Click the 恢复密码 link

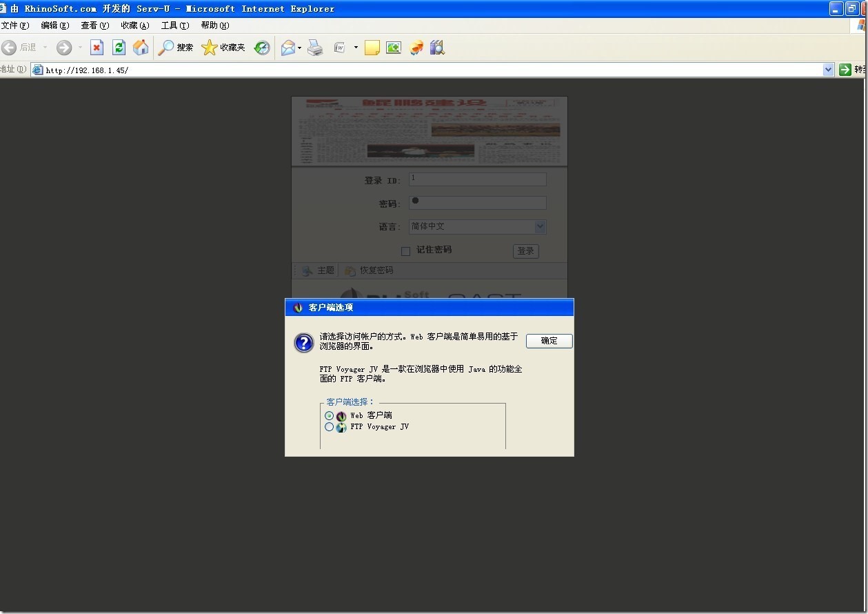click(376, 270)
